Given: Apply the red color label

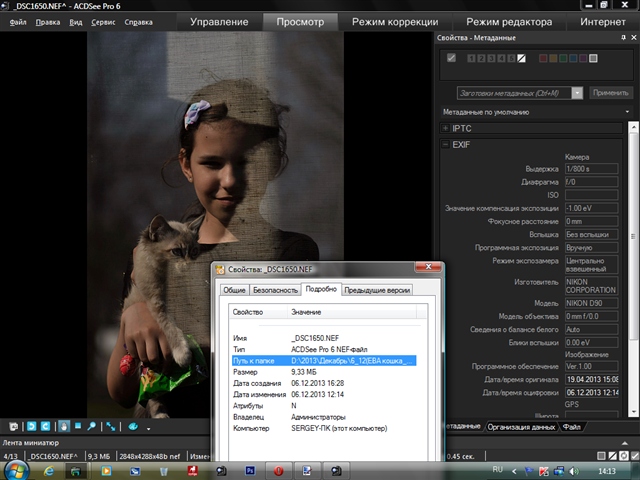Looking at the screenshot, I should [543, 58].
